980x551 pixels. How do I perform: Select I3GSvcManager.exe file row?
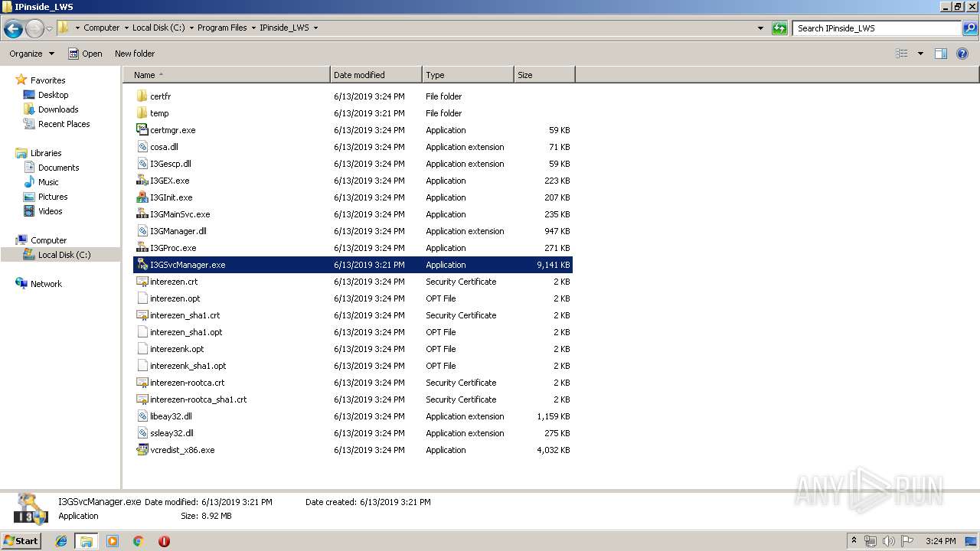click(x=353, y=265)
